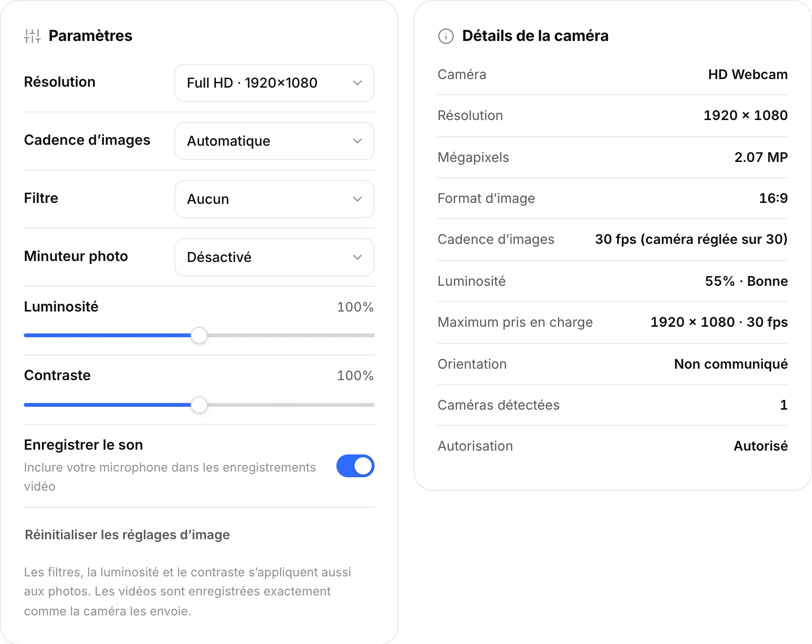Click the 16:9 Format d'image value
Image resolution: width=812 pixels, height=644 pixels.
tap(773, 198)
